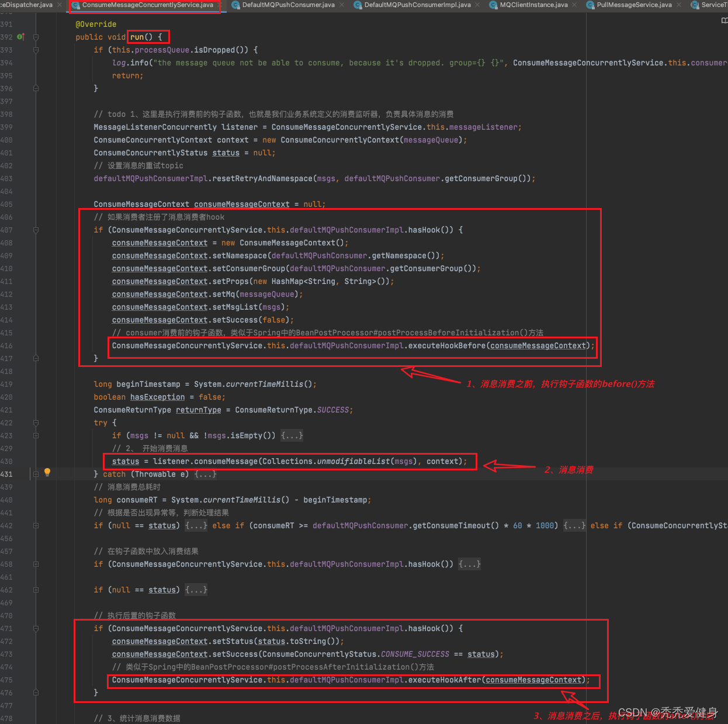This screenshot has width=728, height=724.
Task: Click the @Override annotation
Action: pyautogui.click(x=96, y=24)
